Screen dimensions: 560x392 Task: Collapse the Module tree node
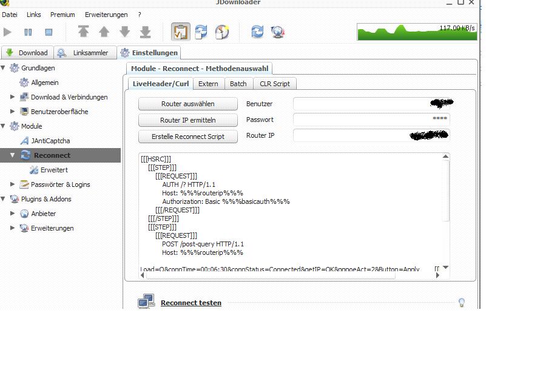click(3, 126)
